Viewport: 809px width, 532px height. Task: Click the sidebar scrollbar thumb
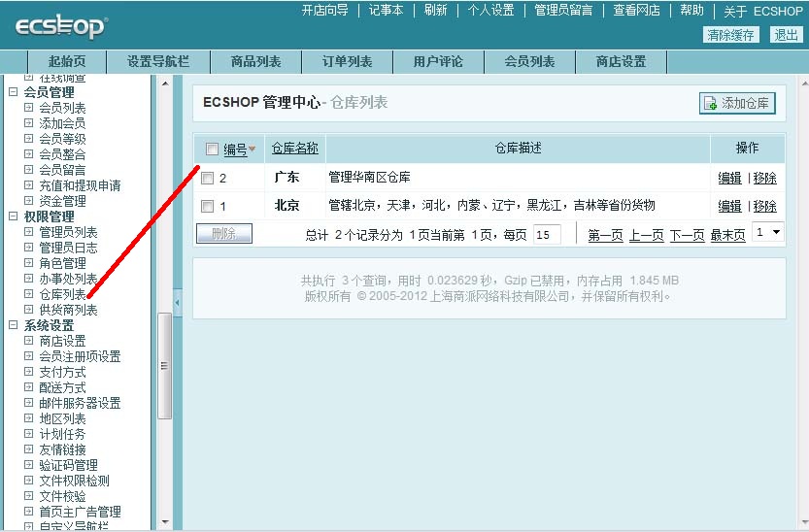(x=165, y=366)
